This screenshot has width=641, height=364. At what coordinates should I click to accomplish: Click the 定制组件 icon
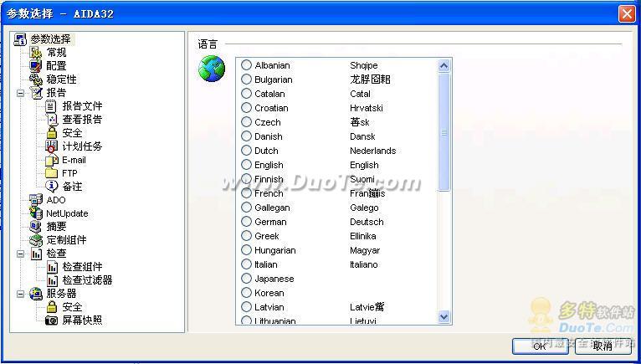pos(36,240)
